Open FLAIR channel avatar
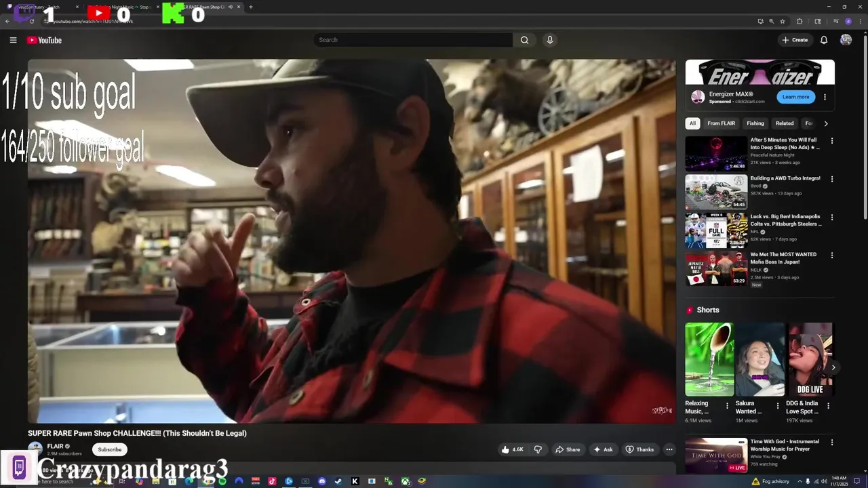 point(35,449)
